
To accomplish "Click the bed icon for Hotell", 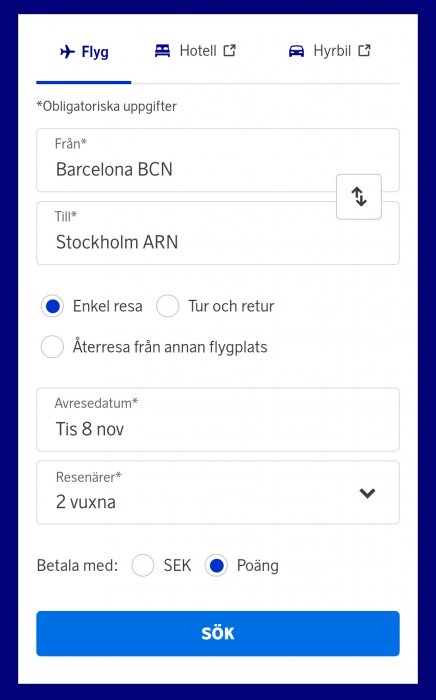I will [162, 51].
